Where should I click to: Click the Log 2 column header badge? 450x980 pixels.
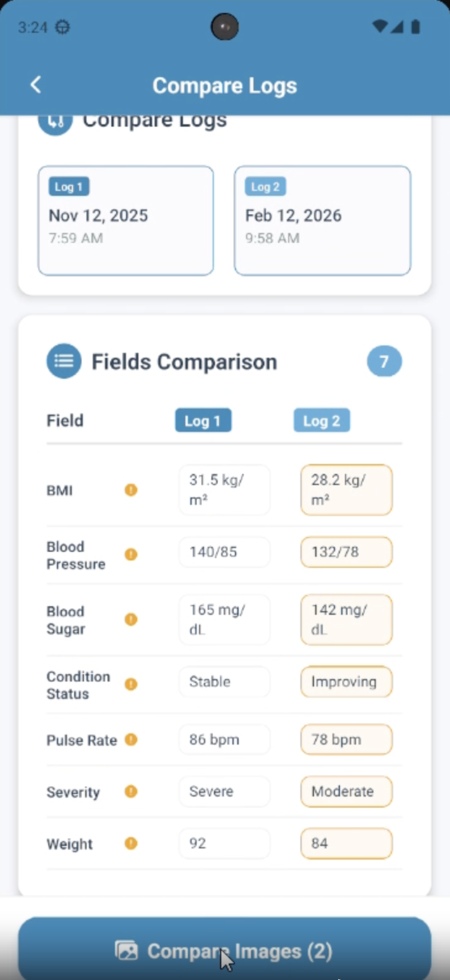[321, 421]
